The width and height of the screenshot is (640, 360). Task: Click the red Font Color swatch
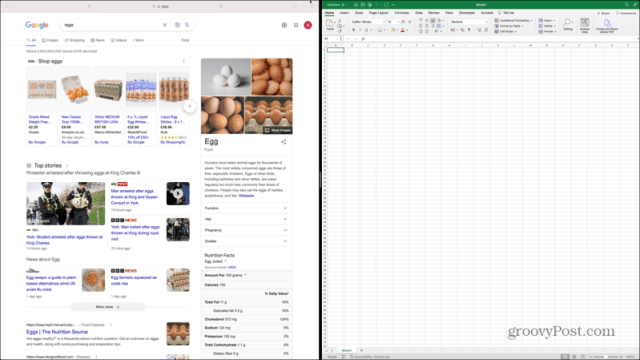tap(402, 30)
